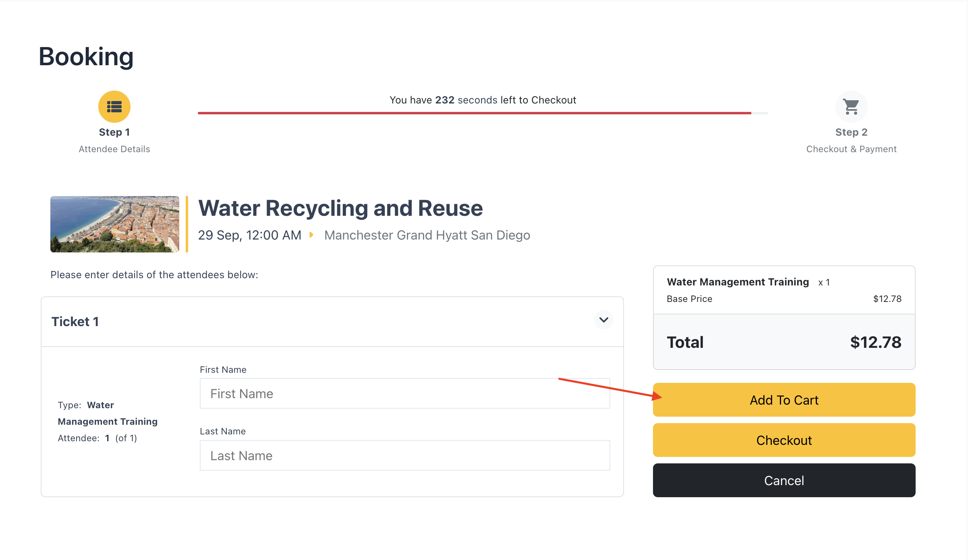Click the Step 1 attendee list icon
968x560 pixels.
click(x=114, y=107)
